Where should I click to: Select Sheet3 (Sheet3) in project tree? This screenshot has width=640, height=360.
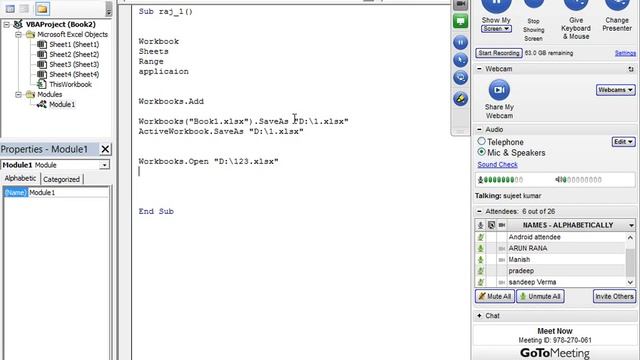point(74,64)
